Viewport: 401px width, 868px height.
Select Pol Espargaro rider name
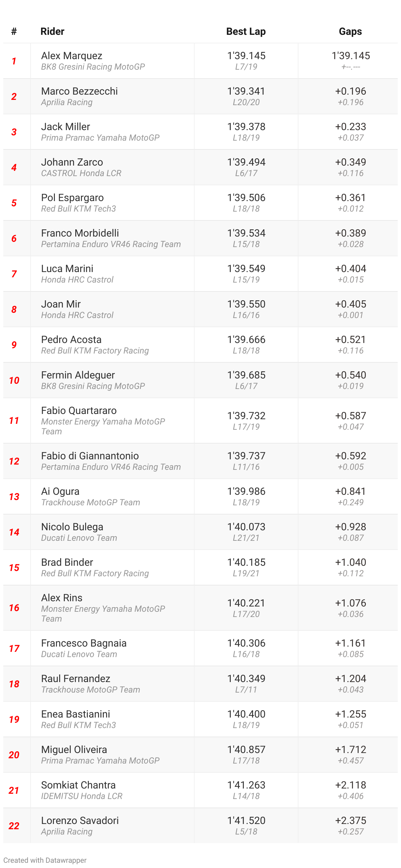[72, 197]
